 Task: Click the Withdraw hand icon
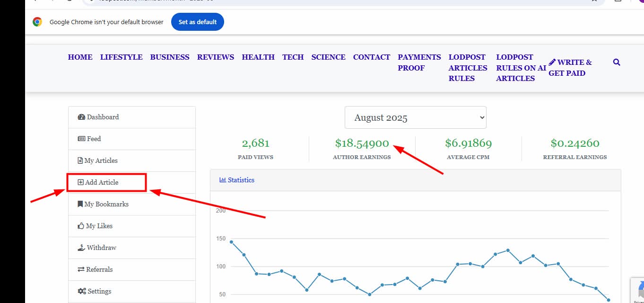[81, 248]
